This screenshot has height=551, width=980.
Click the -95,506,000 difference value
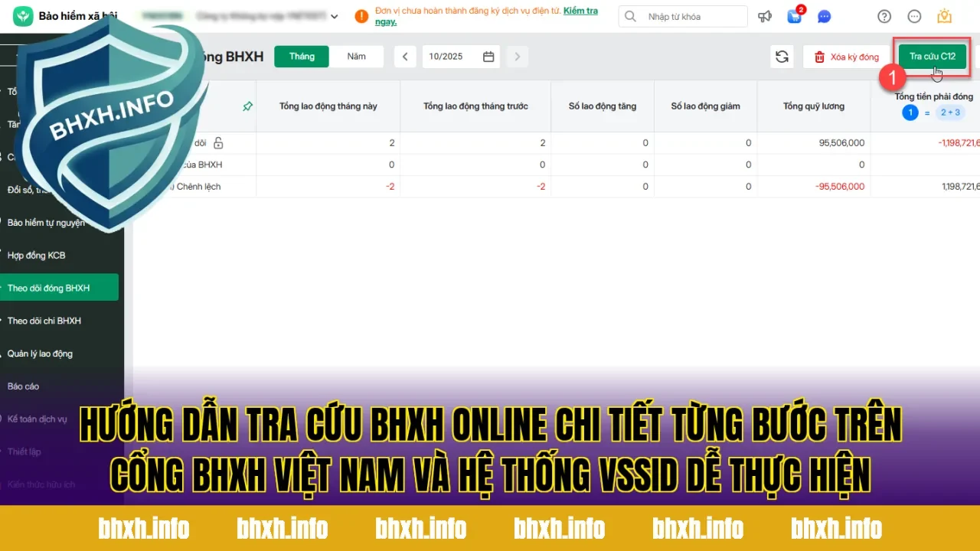coord(840,187)
